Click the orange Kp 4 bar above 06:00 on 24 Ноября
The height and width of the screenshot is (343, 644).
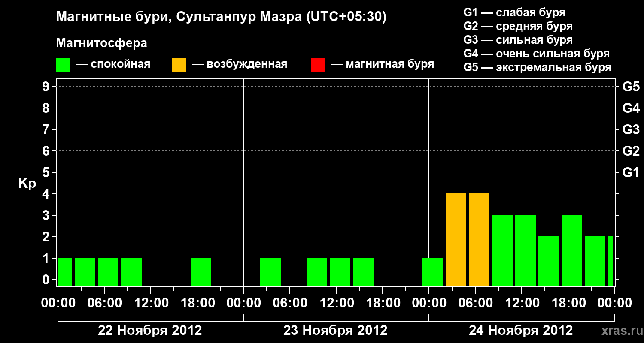(479, 240)
